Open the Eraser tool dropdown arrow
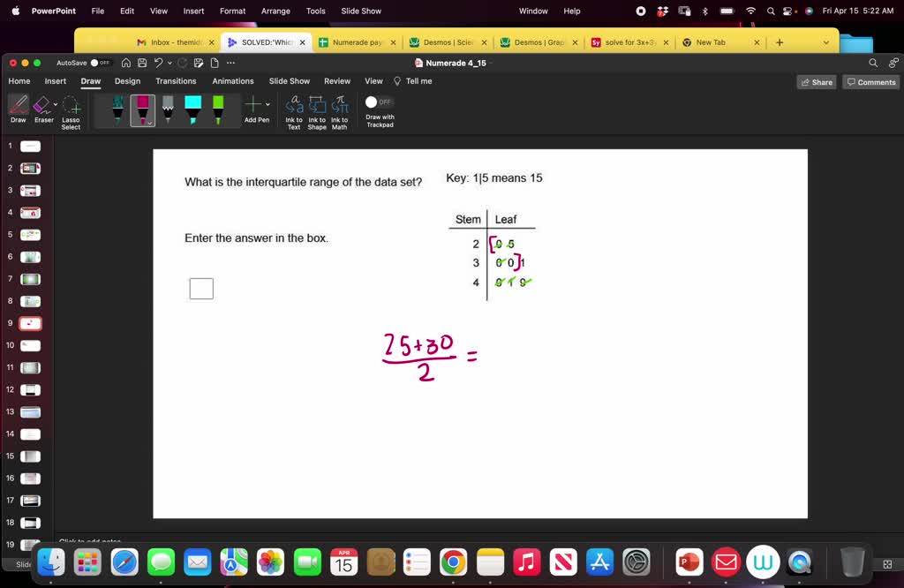The image size is (904, 588). pos(56,104)
